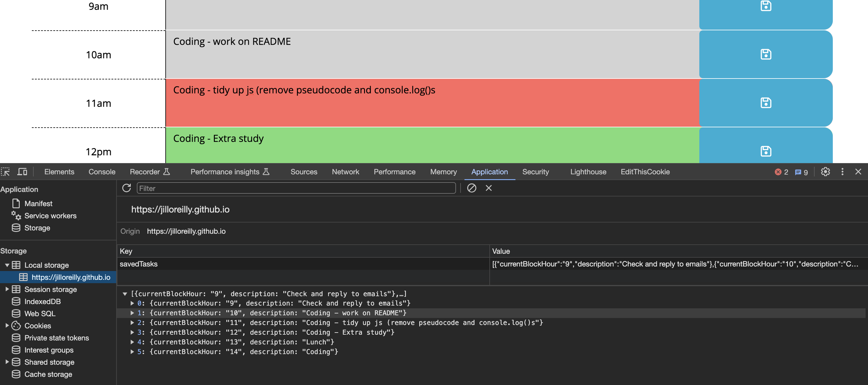This screenshot has height=385, width=868.
Task: Open the Manifest section
Action: 38,203
